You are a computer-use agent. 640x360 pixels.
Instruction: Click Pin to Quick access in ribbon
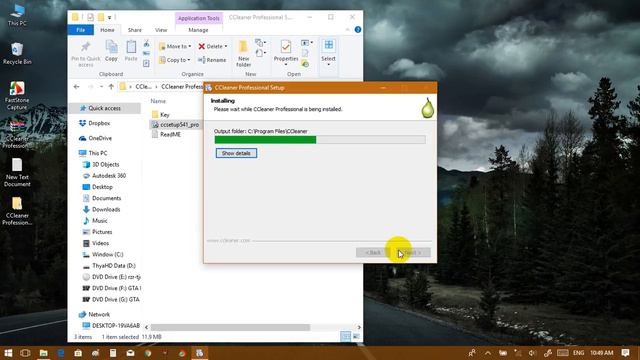[85, 54]
